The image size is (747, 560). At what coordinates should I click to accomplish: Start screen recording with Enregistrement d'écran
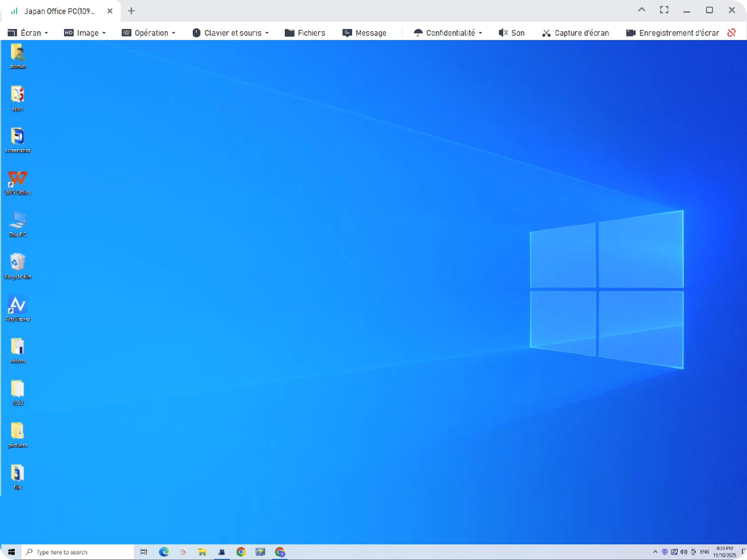click(x=672, y=33)
